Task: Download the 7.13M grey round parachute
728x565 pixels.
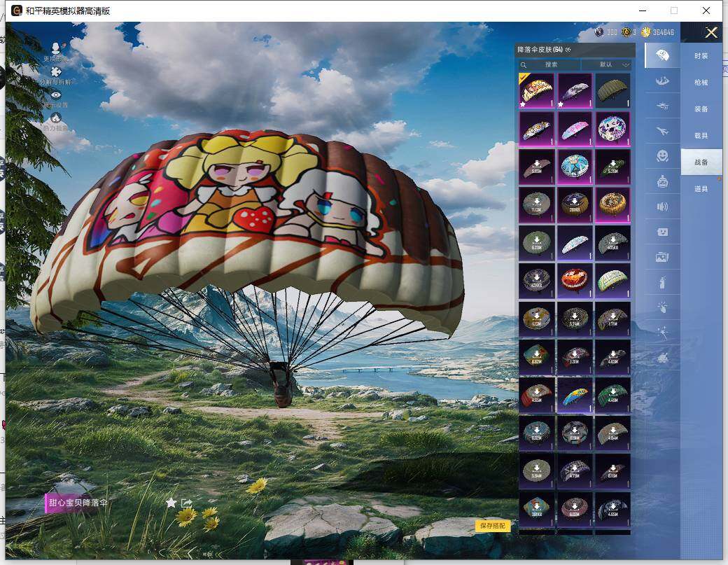Action: 537,204
